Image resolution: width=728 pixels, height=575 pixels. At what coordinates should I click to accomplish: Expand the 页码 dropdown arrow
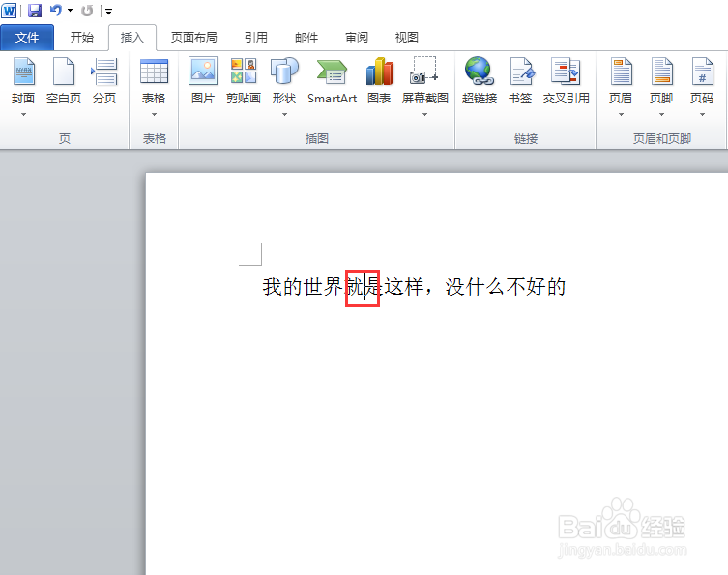702,115
